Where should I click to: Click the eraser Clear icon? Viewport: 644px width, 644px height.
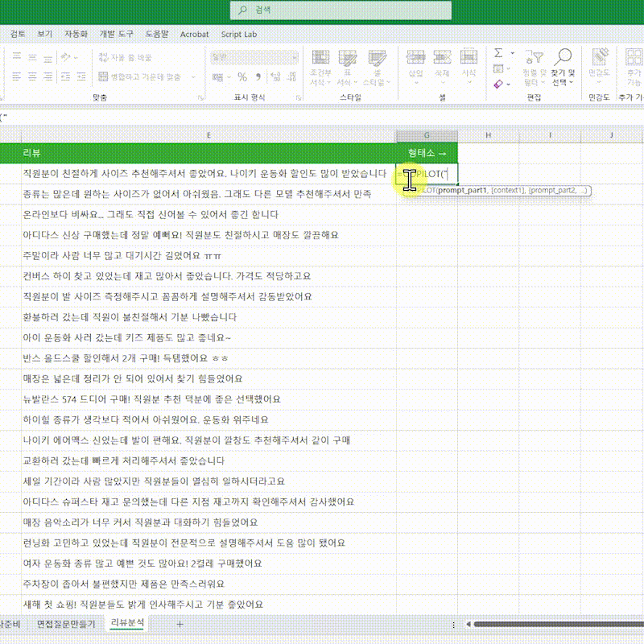tap(498, 84)
